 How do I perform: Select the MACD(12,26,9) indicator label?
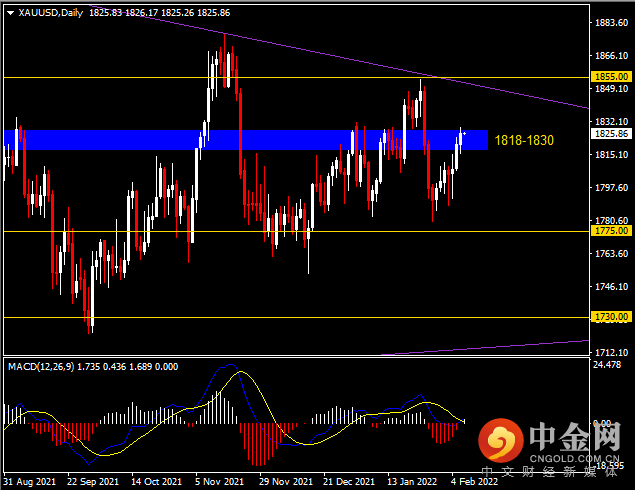coord(41,367)
